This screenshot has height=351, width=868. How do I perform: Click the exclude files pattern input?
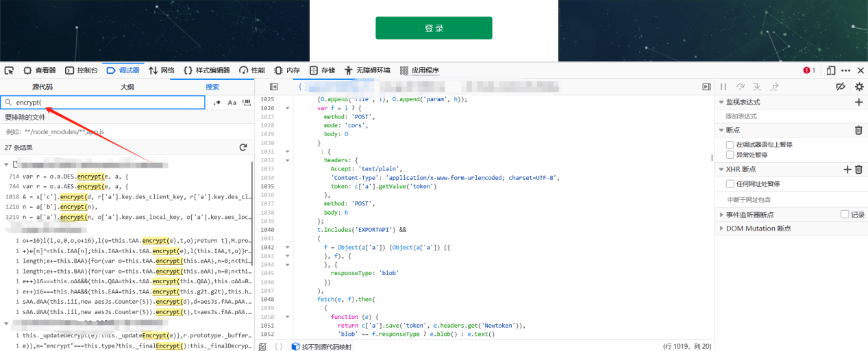(127, 131)
